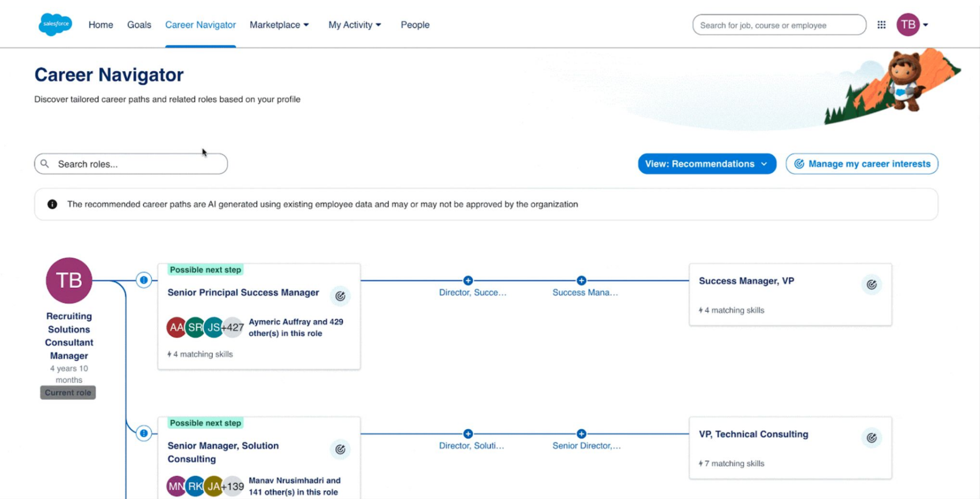This screenshot has height=499, width=980.
Task: Expand the arrow beside the TB avatar
Action: 926,25
